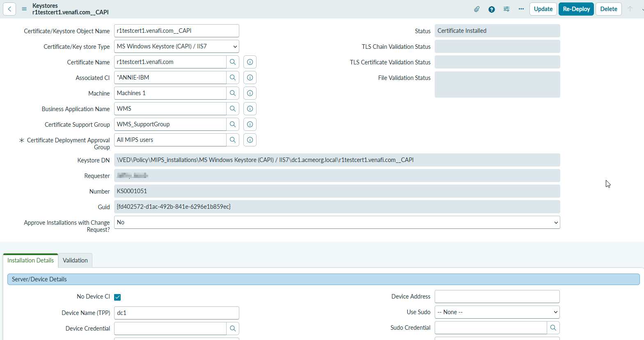Viewport: 644px width, 340px height.
Task: Uncheck the No Device CI checkbox
Action: [x=117, y=297]
